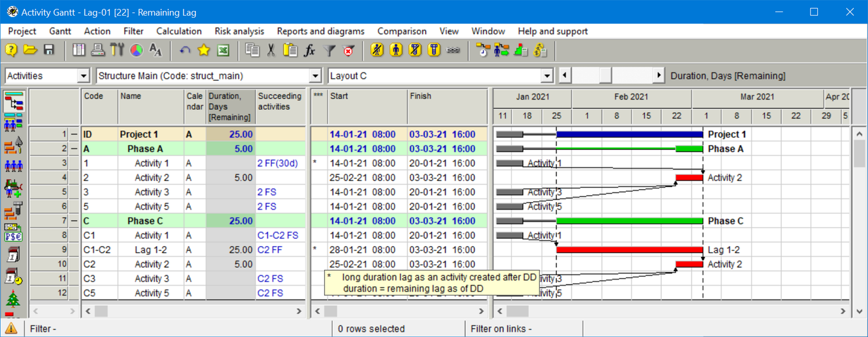Click the resource people flow toolbar icon
868x337 pixels.
tap(502, 50)
